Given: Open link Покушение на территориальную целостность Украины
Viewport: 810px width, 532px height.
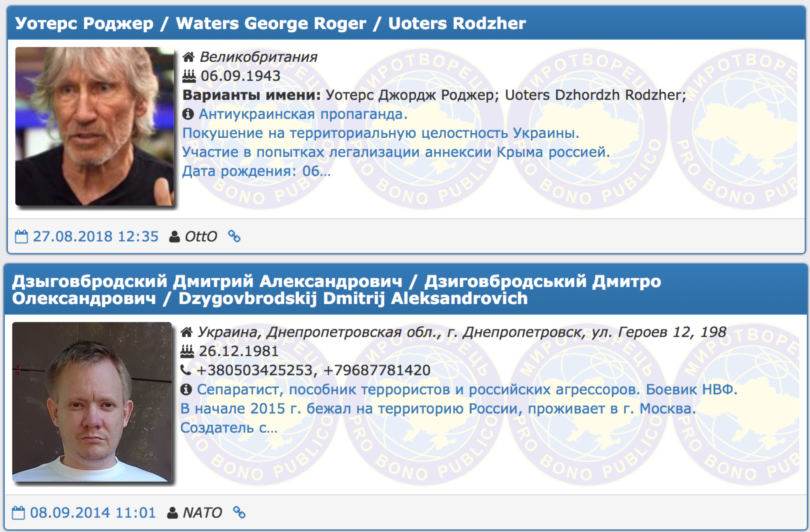Looking at the screenshot, I should coord(380,133).
